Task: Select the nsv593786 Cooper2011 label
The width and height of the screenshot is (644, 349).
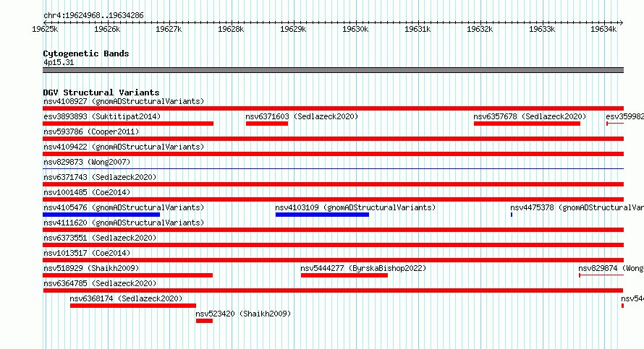Action: click(91, 132)
